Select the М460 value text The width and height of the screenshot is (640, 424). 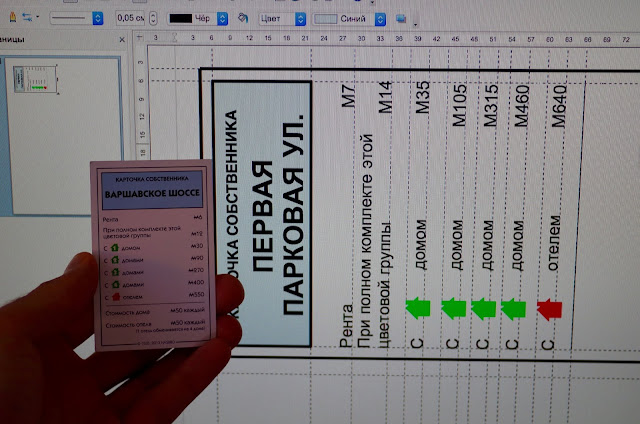tap(521, 105)
